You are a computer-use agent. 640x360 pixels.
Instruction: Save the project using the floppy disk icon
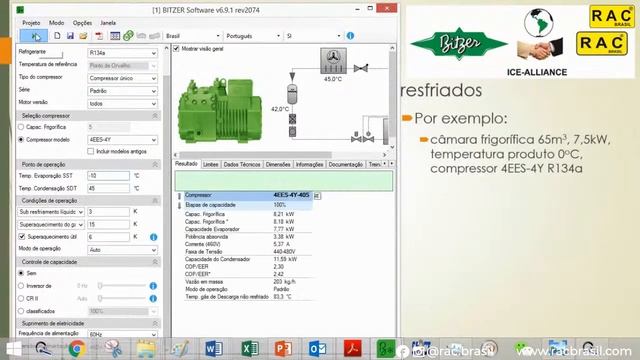tap(70, 36)
